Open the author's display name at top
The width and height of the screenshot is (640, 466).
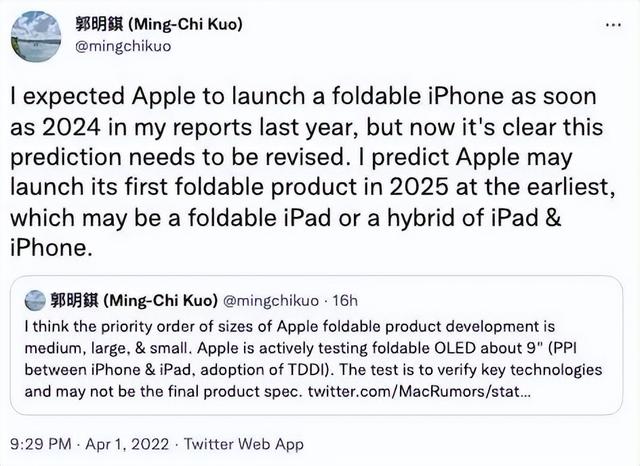point(159,24)
